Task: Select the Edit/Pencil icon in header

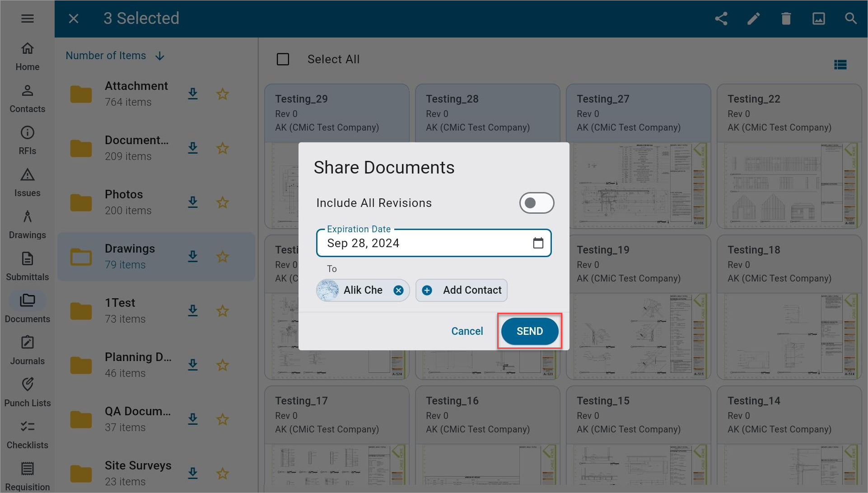Action: (754, 19)
